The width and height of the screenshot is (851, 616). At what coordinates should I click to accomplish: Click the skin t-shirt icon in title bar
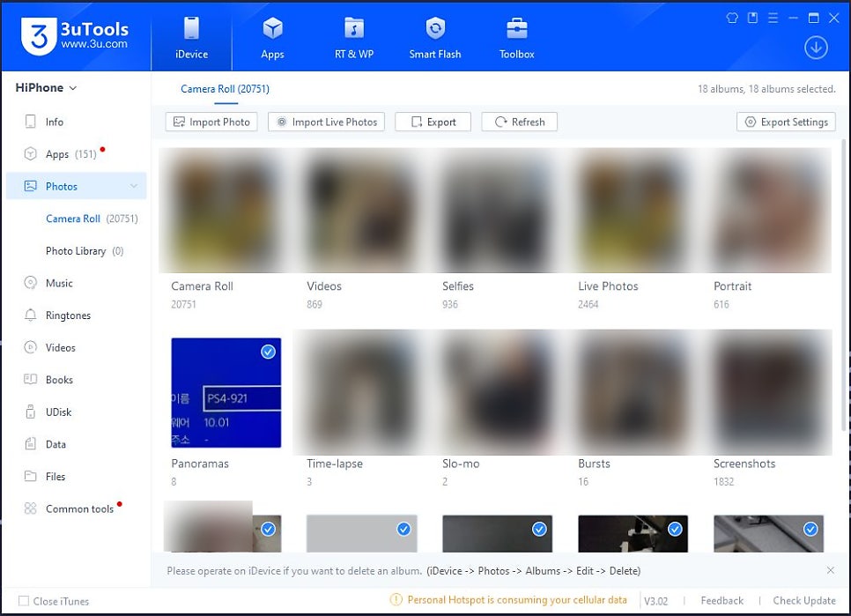click(732, 18)
